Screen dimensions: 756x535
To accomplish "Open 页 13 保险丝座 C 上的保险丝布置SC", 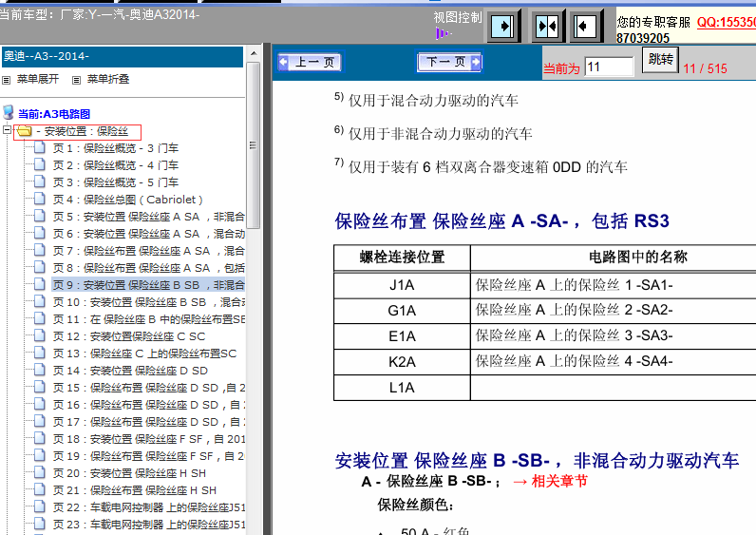I will point(144,353).
